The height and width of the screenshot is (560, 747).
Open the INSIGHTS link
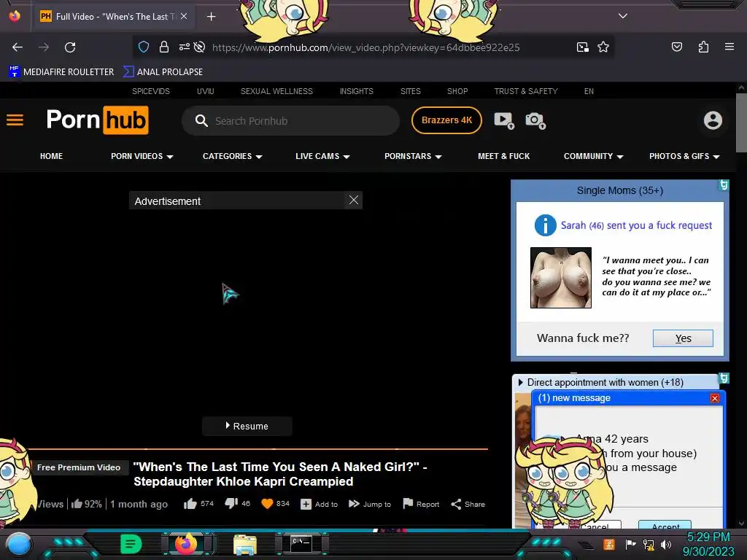pyautogui.click(x=356, y=91)
